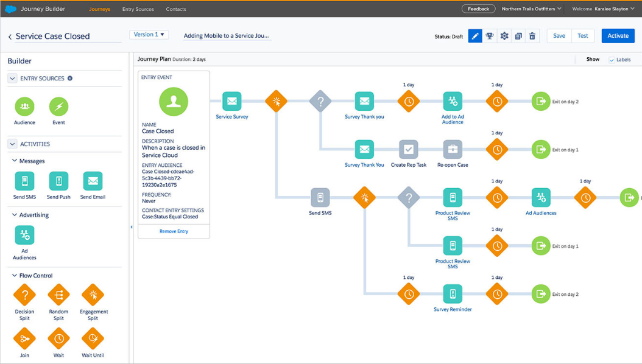
Task: Select the Wait Until flow control icon
Action: click(x=93, y=338)
